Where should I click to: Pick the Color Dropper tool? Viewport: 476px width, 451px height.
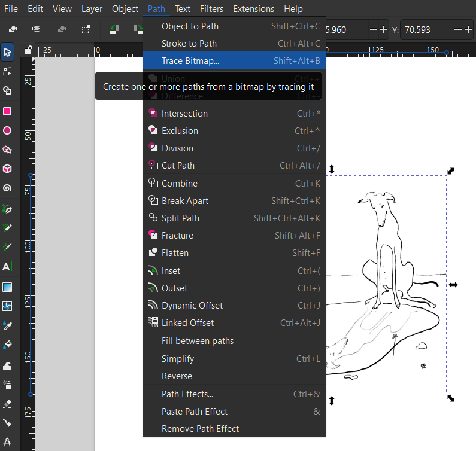7,325
